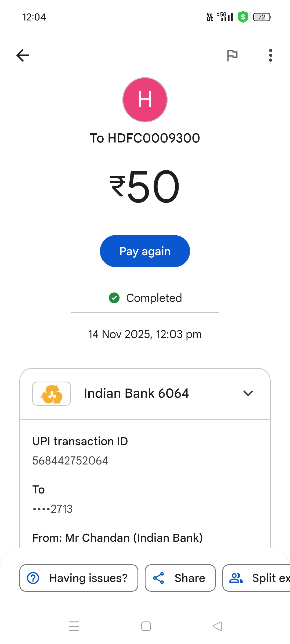Tap the green shield icon in status bar
The height and width of the screenshot is (644, 290).
point(243,17)
